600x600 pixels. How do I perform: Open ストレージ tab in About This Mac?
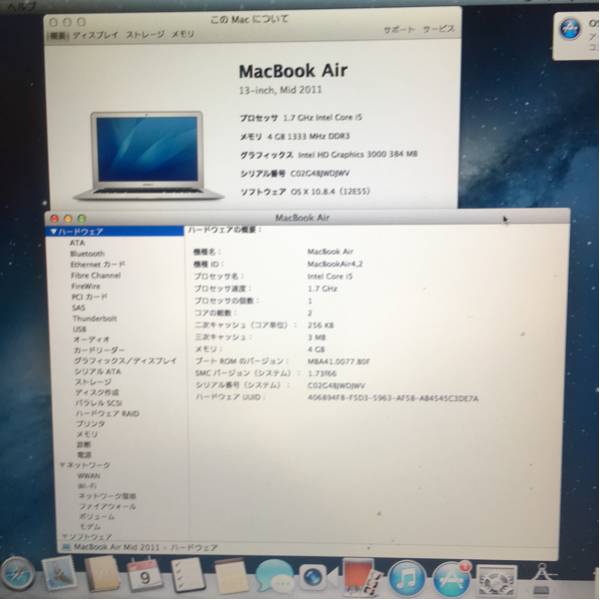click(x=145, y=34)
